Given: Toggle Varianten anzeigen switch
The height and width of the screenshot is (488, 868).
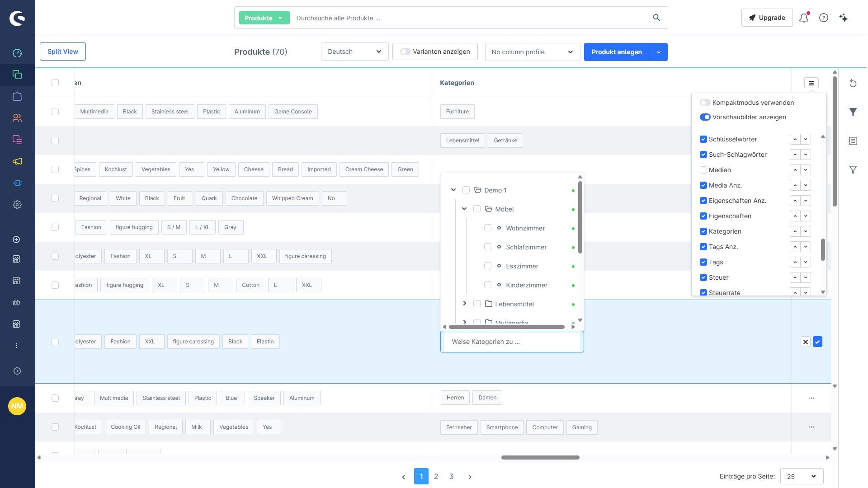Looking at the screenshot, I should (x=405, y=52).
